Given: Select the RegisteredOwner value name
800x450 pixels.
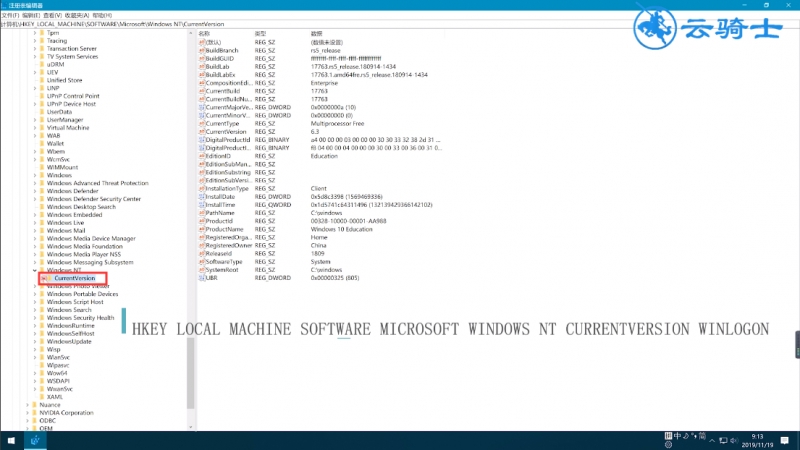Looking at the screenshot, I should pyautogui.click(x=229, y=245).
